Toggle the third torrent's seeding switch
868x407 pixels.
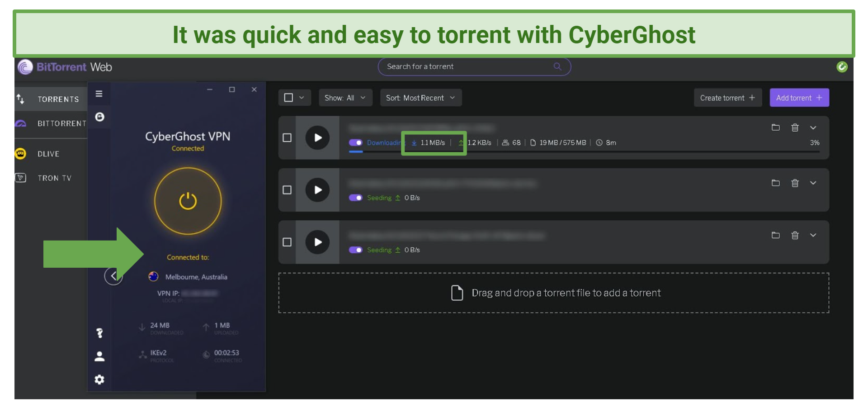[x=356, y=250]
